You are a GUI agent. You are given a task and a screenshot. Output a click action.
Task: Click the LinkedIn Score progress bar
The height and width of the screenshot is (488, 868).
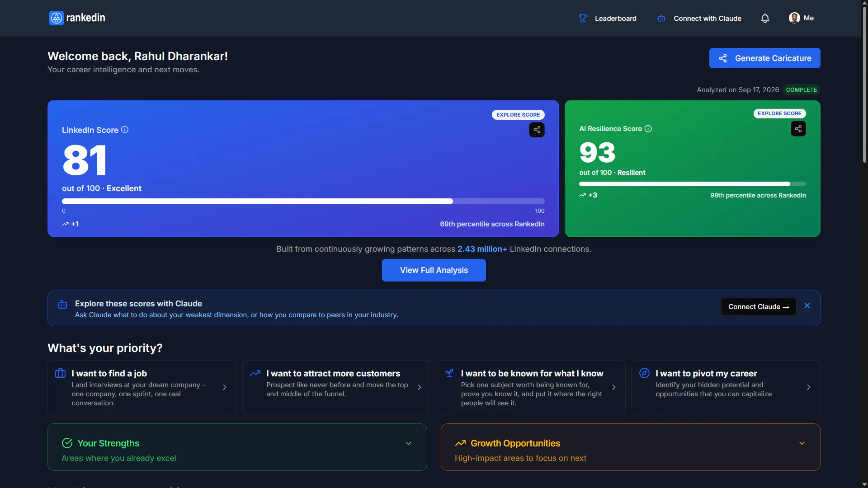(303, 202)
